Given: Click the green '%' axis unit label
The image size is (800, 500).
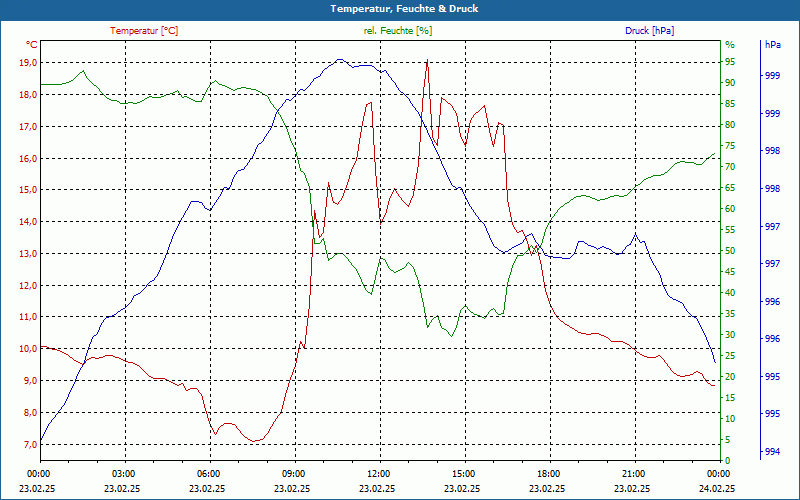Looking at the screenshot, I should pos(730,45).
